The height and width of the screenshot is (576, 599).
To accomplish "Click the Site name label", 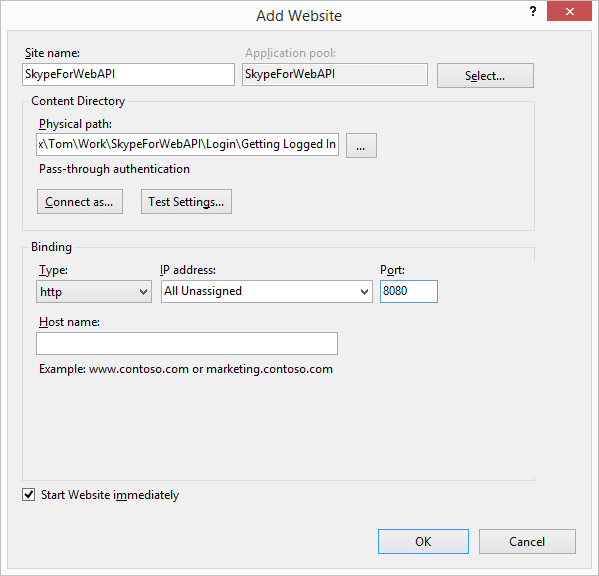I will point(52,53).
